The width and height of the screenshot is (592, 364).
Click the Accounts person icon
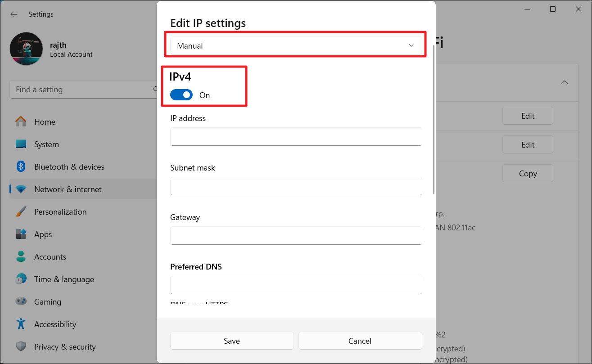(x=21, y=256)
